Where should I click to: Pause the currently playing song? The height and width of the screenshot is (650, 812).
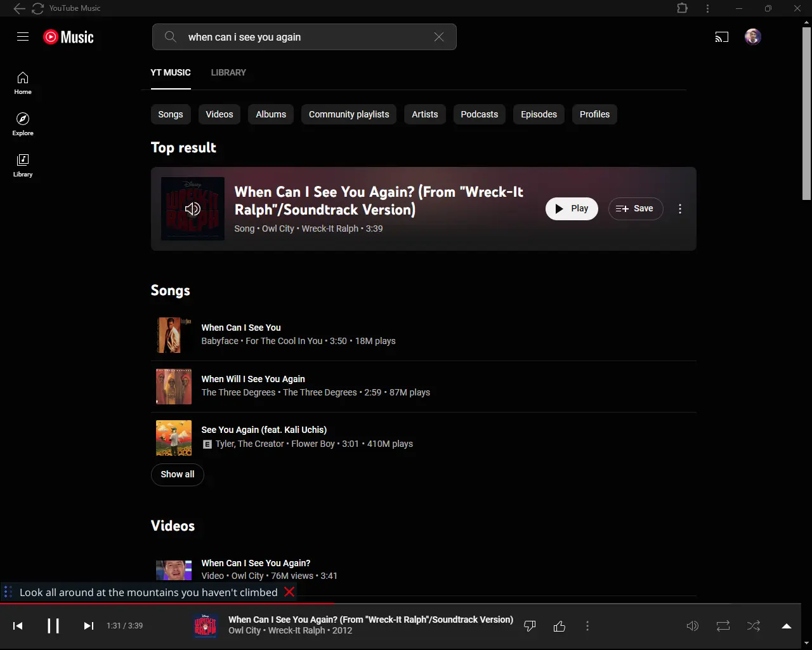pos(53,626)
